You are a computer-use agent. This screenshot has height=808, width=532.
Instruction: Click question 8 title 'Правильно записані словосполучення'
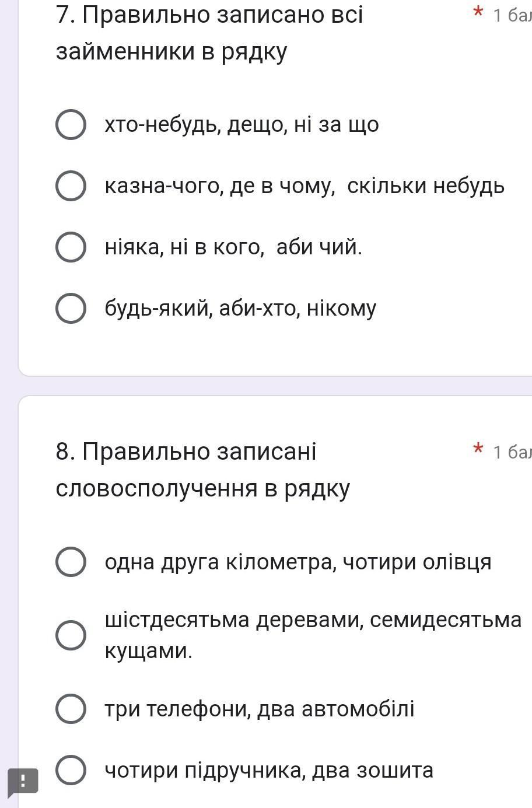pos(202,470)
